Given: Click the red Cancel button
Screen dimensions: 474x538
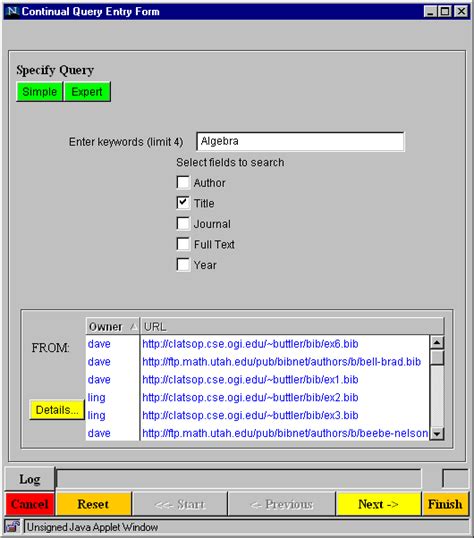Looking at the screenshot, I should pyautogui.click(x=30, y=504).
